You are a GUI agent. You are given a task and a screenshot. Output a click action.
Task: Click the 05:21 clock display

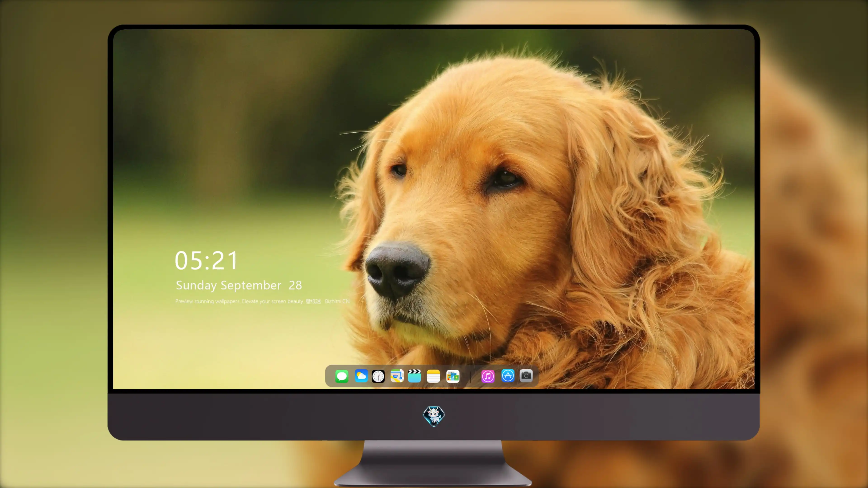[206, 260]
